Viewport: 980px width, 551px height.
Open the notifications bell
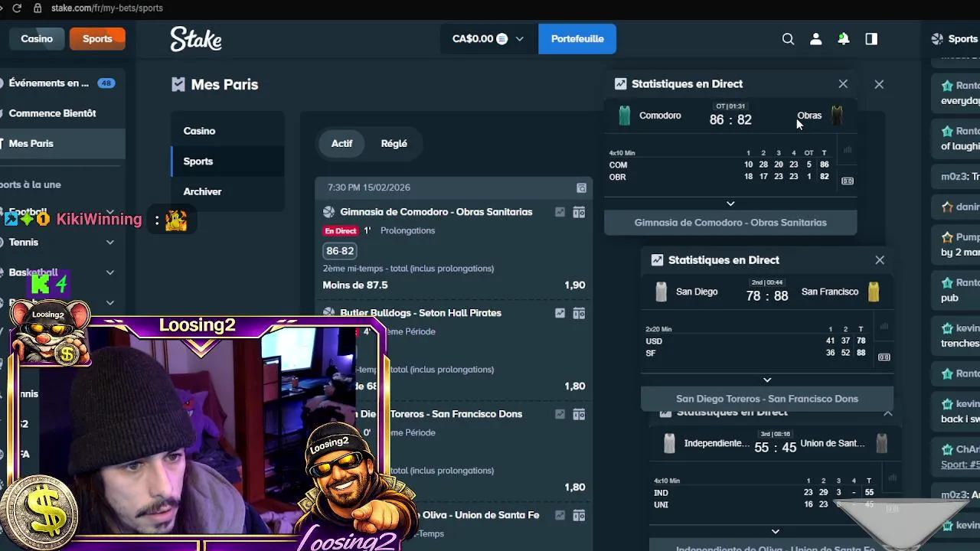pyautogui.click(x=843, y=39)
